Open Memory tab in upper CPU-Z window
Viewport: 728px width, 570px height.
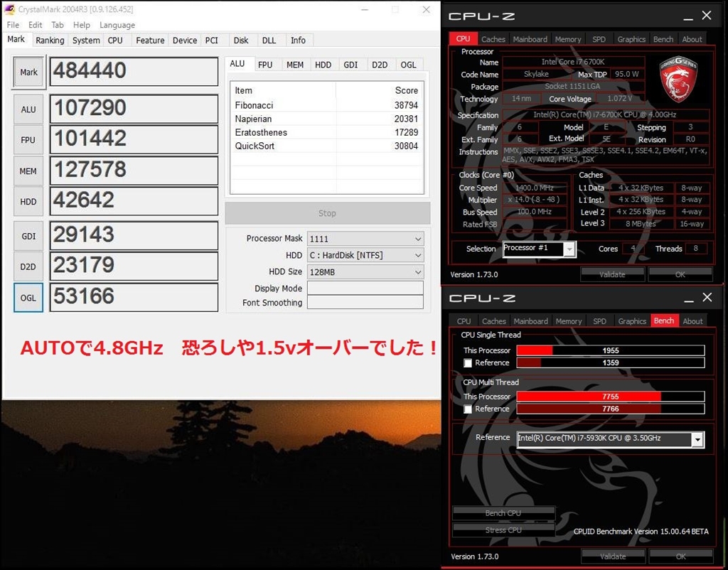[568, 40]
